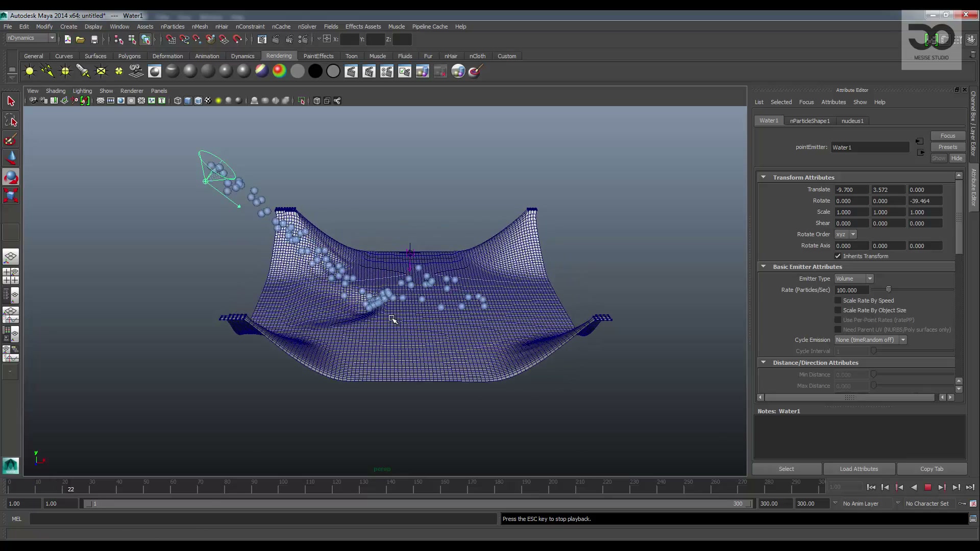
Task: Create a new scene
Action: click(67, 39)
